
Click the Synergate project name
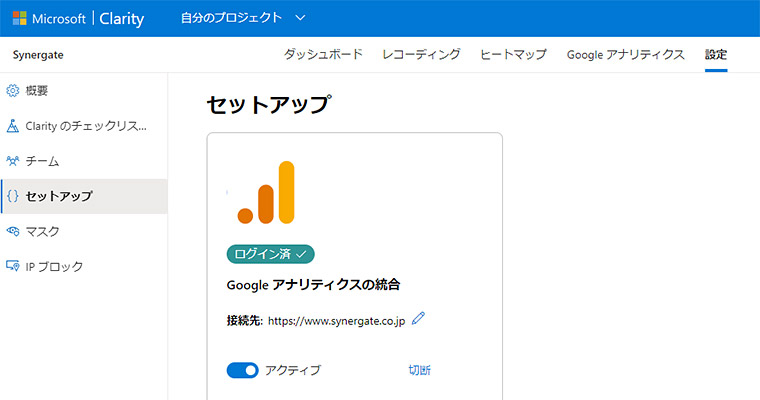point(38,55)
